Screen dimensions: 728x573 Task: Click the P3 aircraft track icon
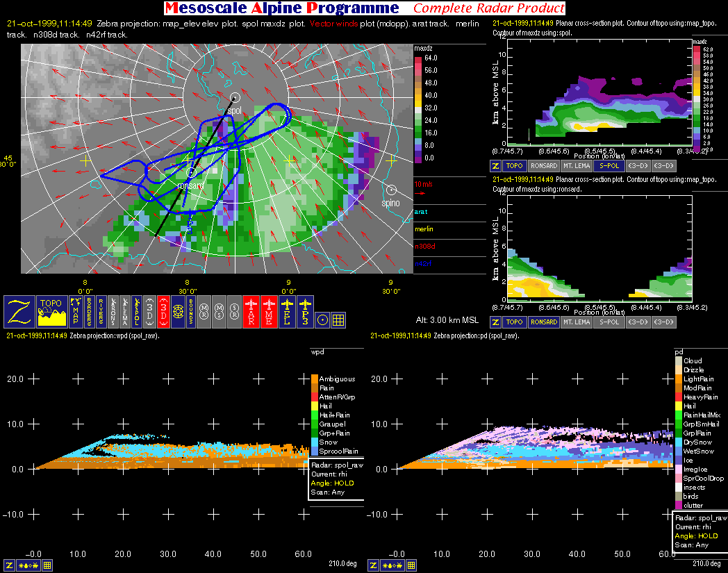(305, 311)
